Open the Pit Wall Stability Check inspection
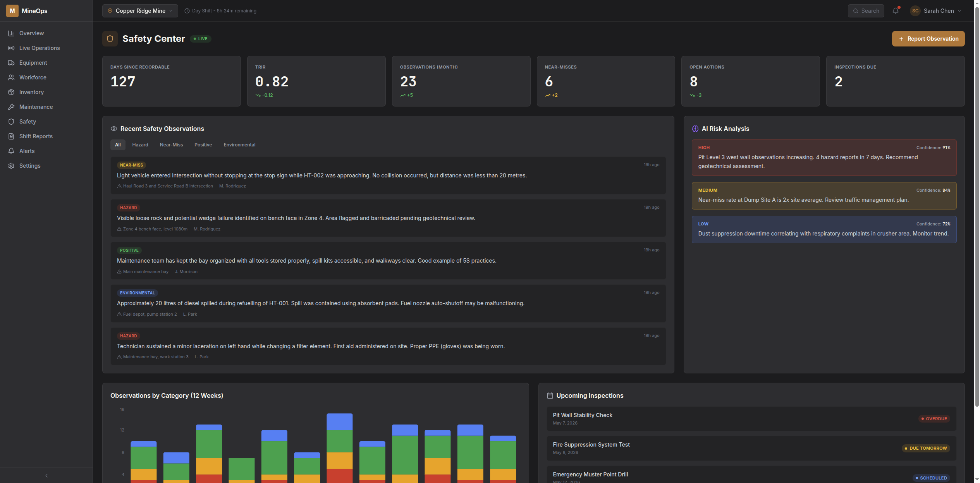This screenshot has width=980, height=483. click(x=751, y=419)
